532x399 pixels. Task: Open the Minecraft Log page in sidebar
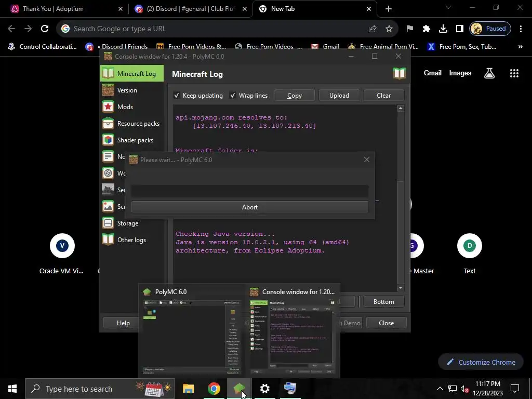pos(131,73)
